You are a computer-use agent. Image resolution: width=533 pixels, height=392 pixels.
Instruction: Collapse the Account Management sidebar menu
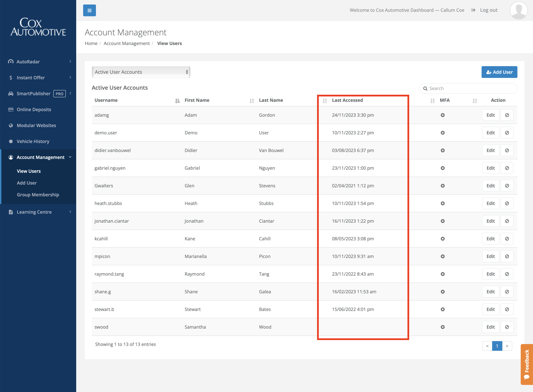tap(38, 157)
